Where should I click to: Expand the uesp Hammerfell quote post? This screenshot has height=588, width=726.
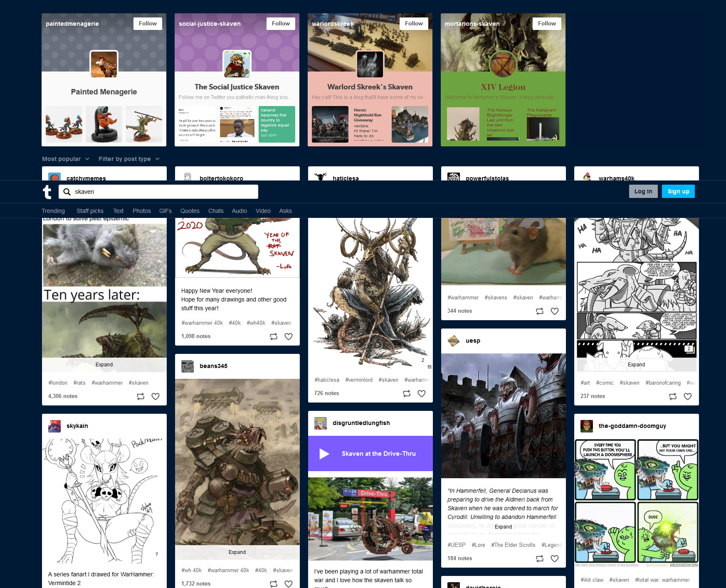click(x=503, y=527)
